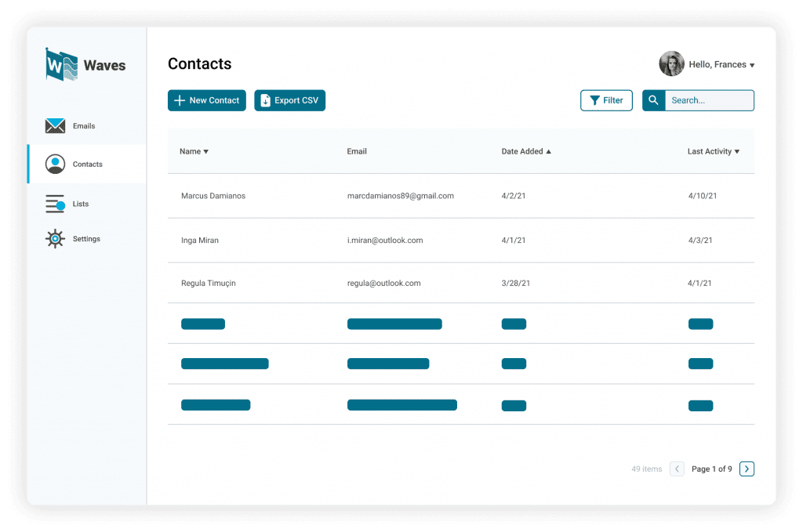Click the funnel icon on Filter
The height and width of the screenshot is (532, 803).
(x=594, y=100)
